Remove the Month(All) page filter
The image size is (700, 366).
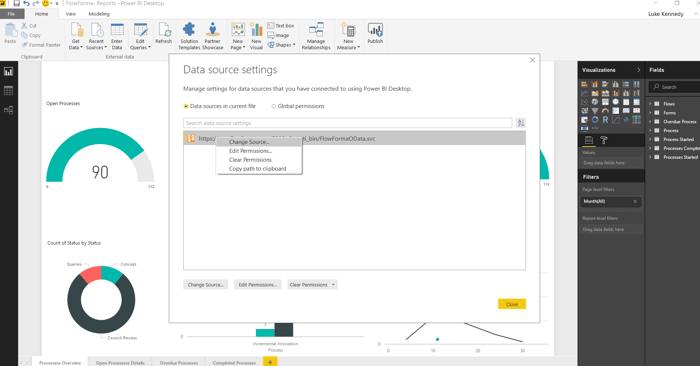pos(635,201)
